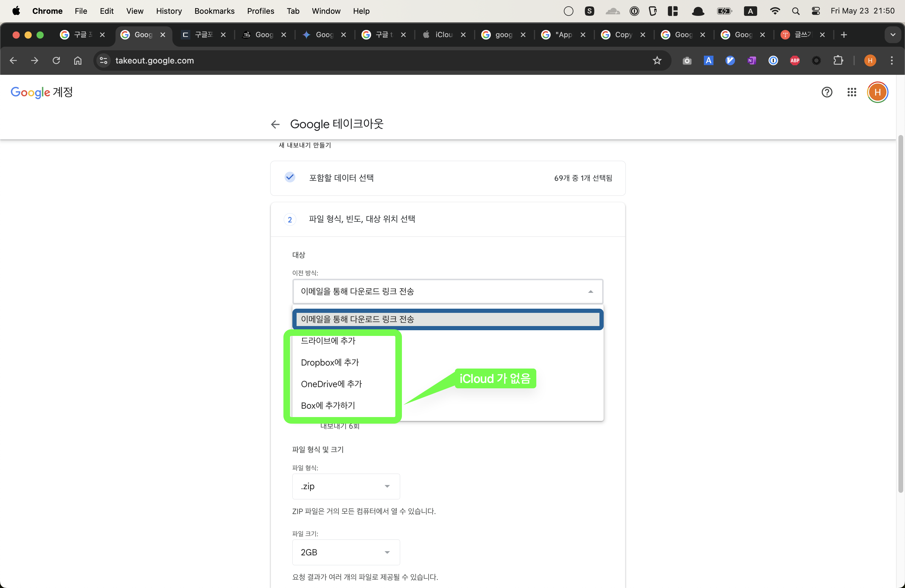Screen dimensions: 905x588
Task: Bookmark this page with star icon
Action: [x=657, y=60]
